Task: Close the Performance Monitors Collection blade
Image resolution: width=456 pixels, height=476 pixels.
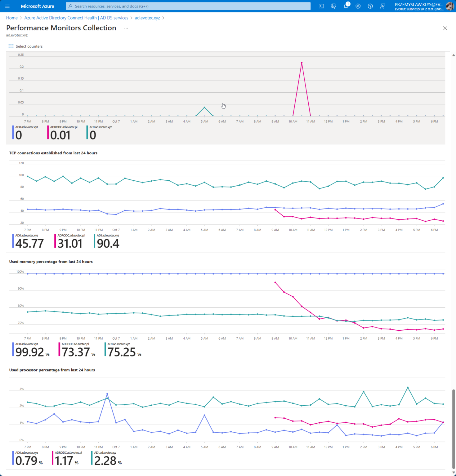Action: [445, 28]
